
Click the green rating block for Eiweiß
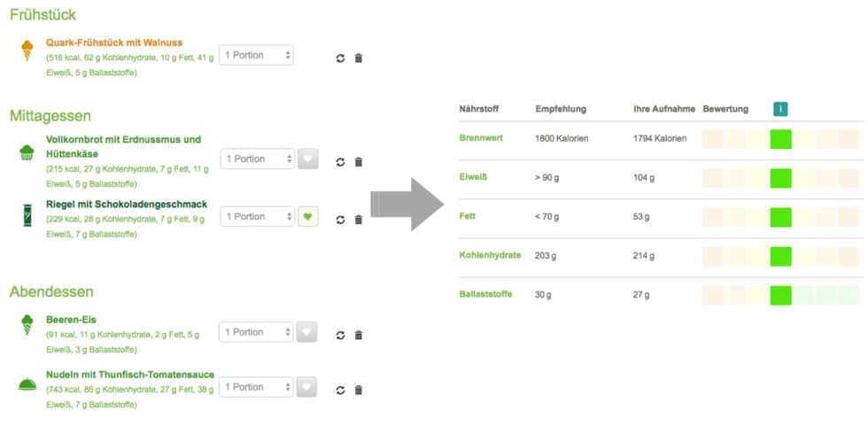point(780,178)
